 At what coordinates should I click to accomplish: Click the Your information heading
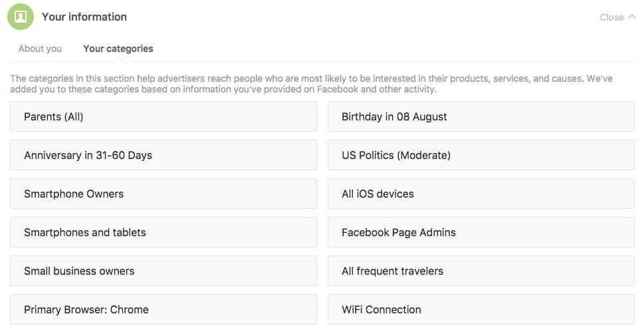click(84, 17)
